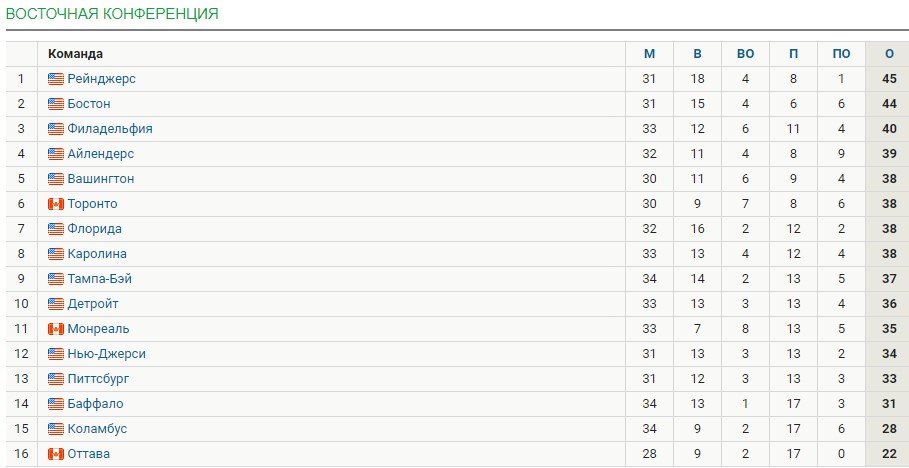Click the Команда column header
The height and width of the screenshot is (468, 909).
[76, 54]
